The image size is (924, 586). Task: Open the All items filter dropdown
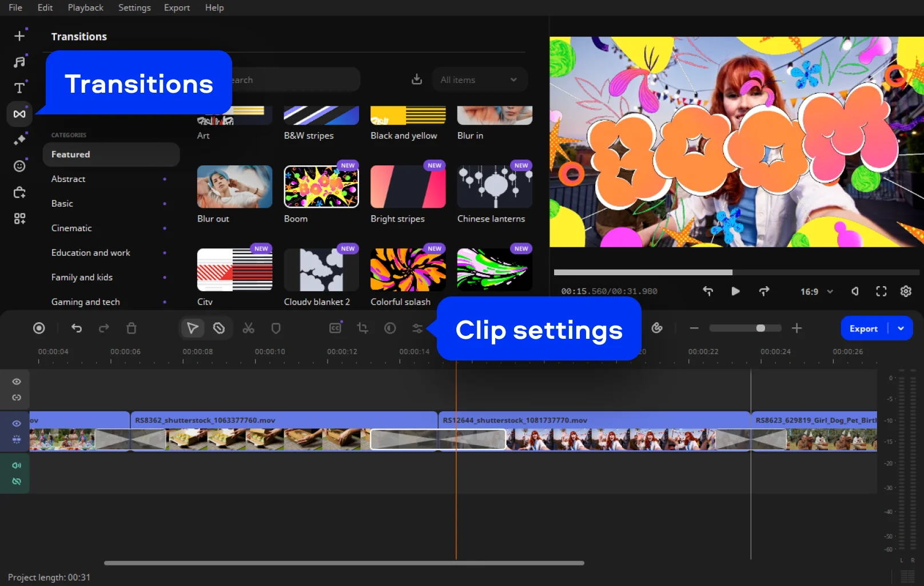(479, 80)
